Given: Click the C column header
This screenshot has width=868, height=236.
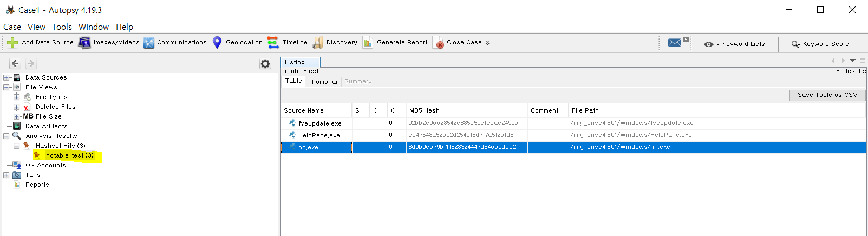Looking at the screenshot, I should 379,110.
